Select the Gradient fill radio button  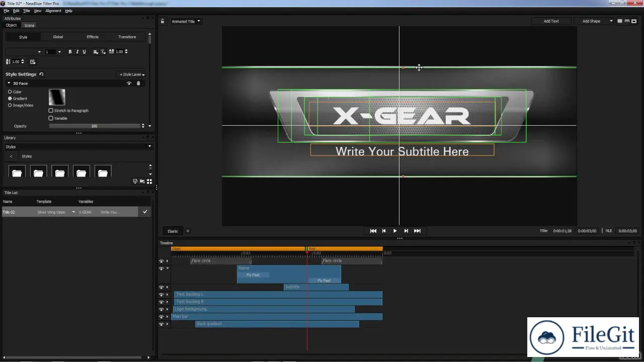click(10, 99)
